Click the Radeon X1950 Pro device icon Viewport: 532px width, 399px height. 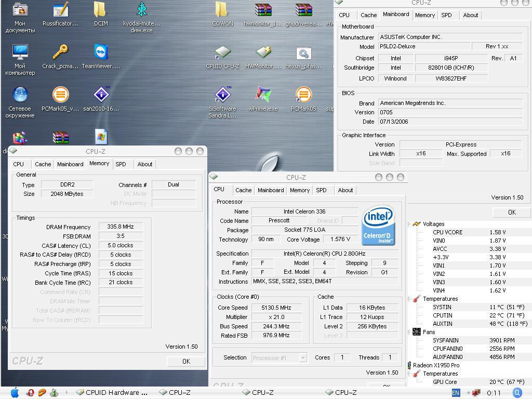409,365
